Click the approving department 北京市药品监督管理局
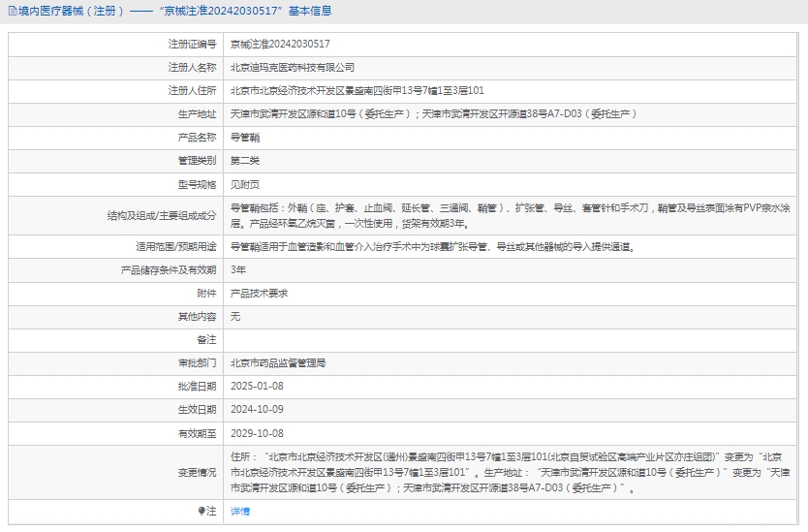The width and height of the screenshot is (808, 532). [x=278, y=363]
